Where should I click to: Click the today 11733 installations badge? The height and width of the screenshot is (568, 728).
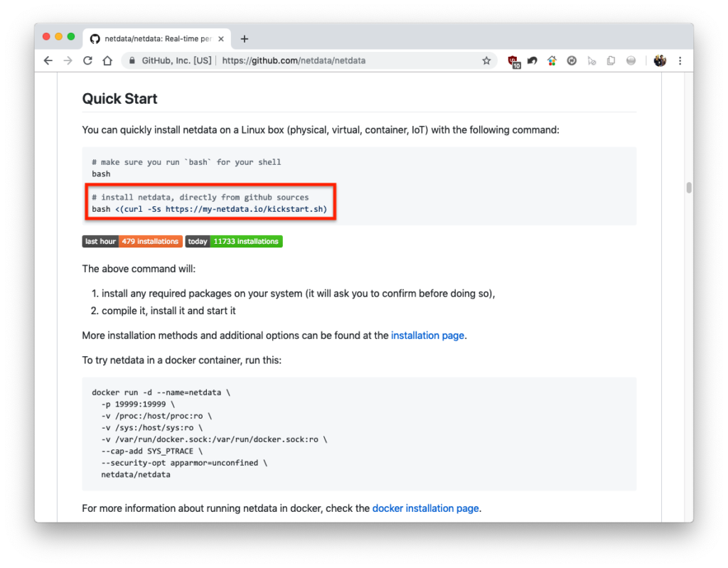coord(234,242)
